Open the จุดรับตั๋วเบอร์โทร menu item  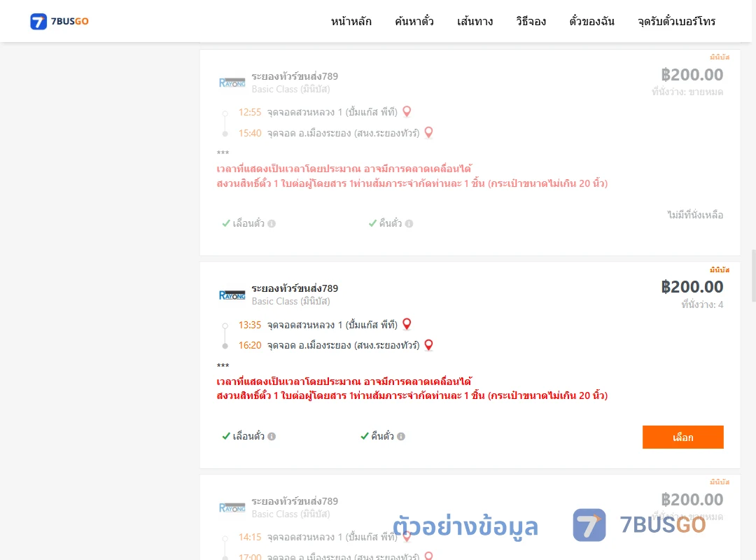[x=676, y=21]
